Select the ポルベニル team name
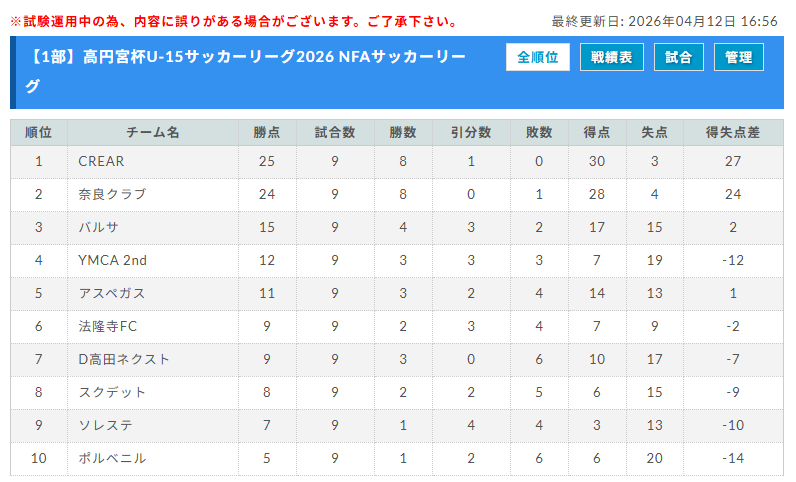The width and height of the screenshot is (796, 482). point(112,458)
